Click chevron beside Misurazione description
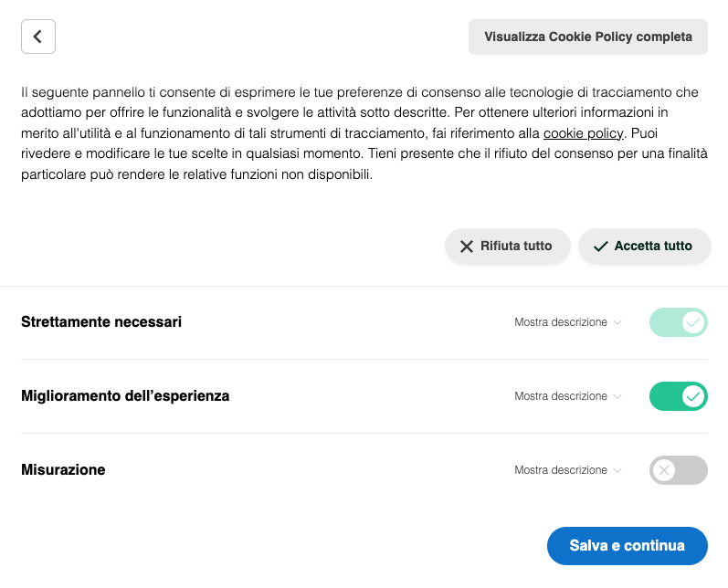The height and width of the screenshot is (588, 728). click(x=618, y=471)
